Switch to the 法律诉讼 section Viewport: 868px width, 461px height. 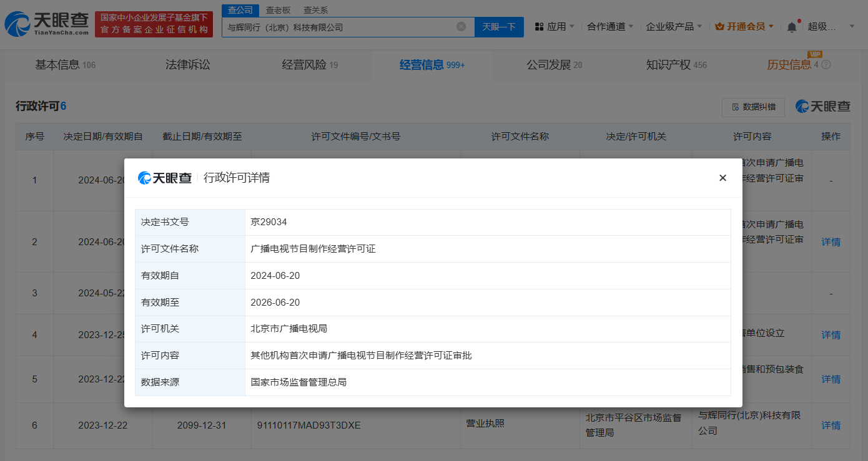[x=187, y=64]
